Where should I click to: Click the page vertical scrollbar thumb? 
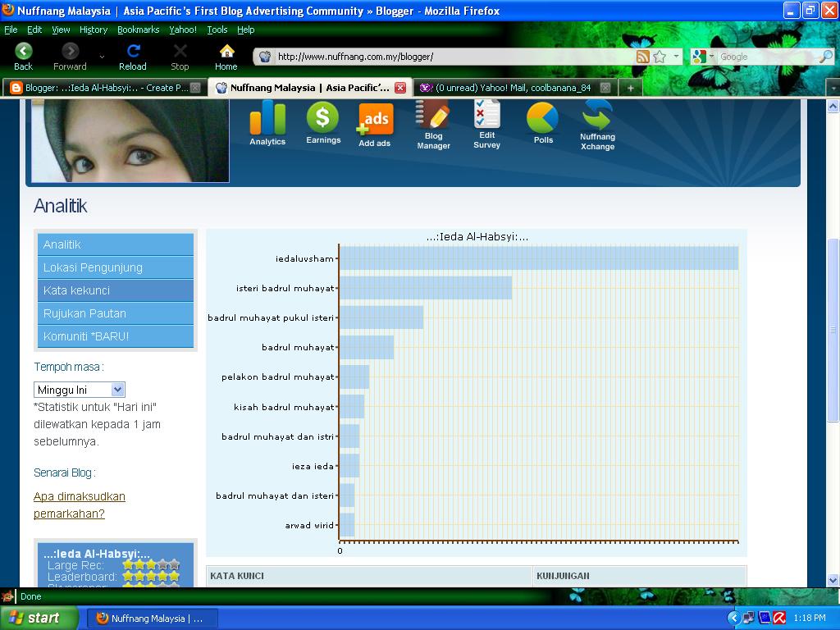click(x=833, y=330)
